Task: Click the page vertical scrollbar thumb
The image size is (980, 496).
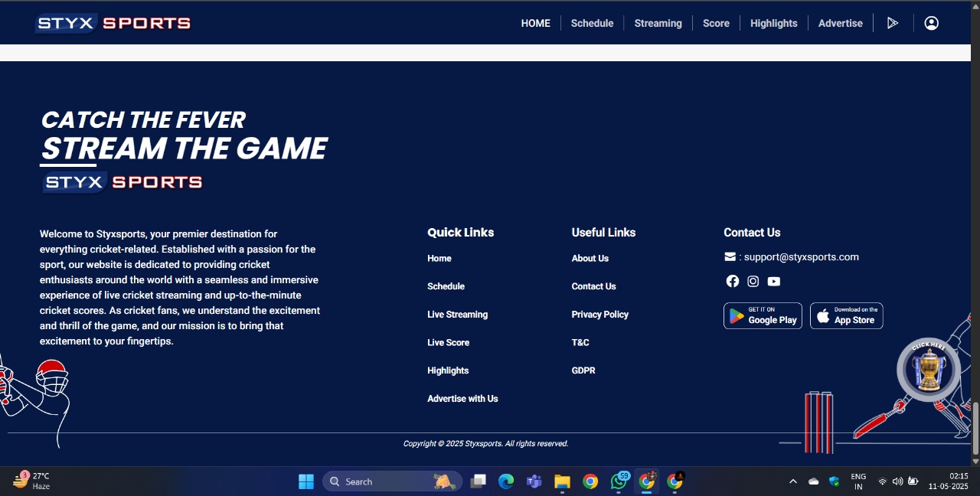Action: pos(975,427)
